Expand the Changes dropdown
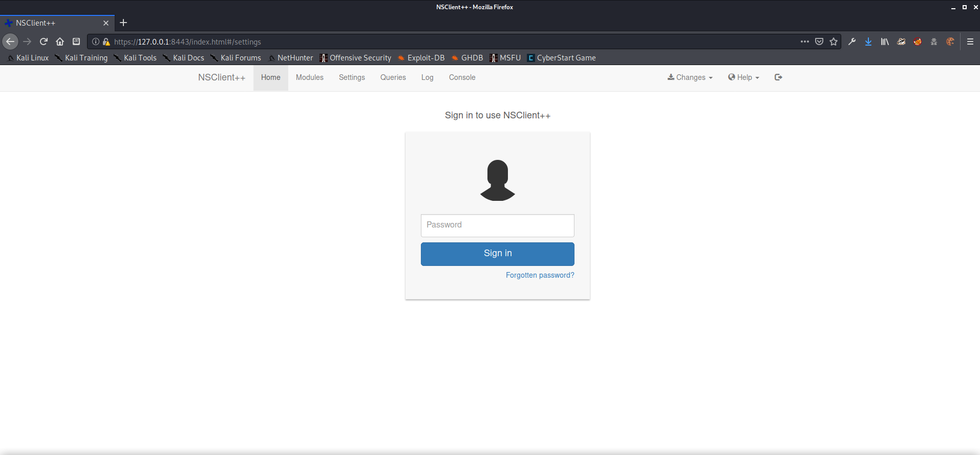Viewport: 980px width, 455px height. pyautogui.click(x=690, y=77)
